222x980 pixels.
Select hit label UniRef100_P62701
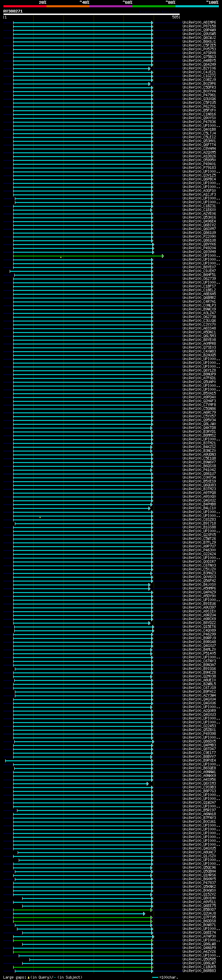click(199, 106)
